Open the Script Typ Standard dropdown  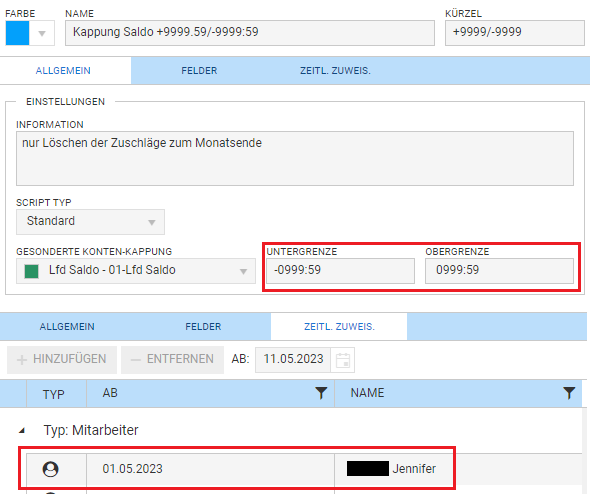click(x=90, y=222)
